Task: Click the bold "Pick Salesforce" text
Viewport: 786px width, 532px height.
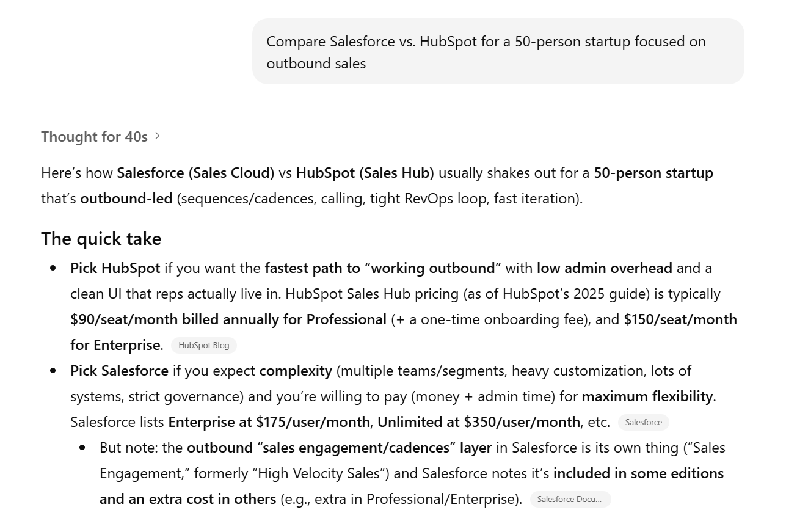Action: [x=118, y=371]
